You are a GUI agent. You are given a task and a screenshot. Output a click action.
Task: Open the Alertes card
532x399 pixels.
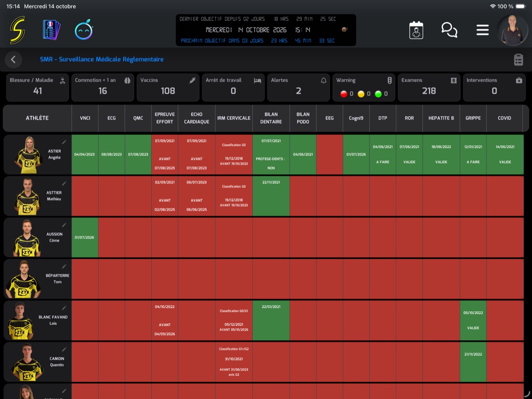point(298,87)
